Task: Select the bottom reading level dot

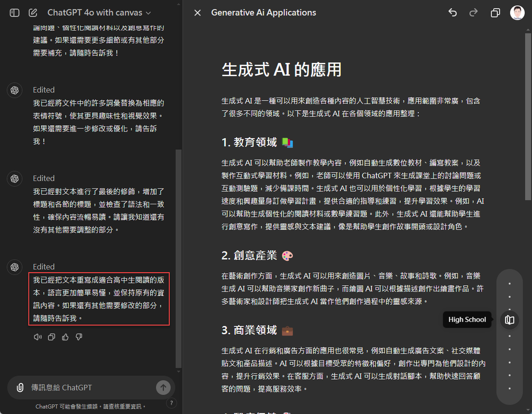Action: point(509,389)
